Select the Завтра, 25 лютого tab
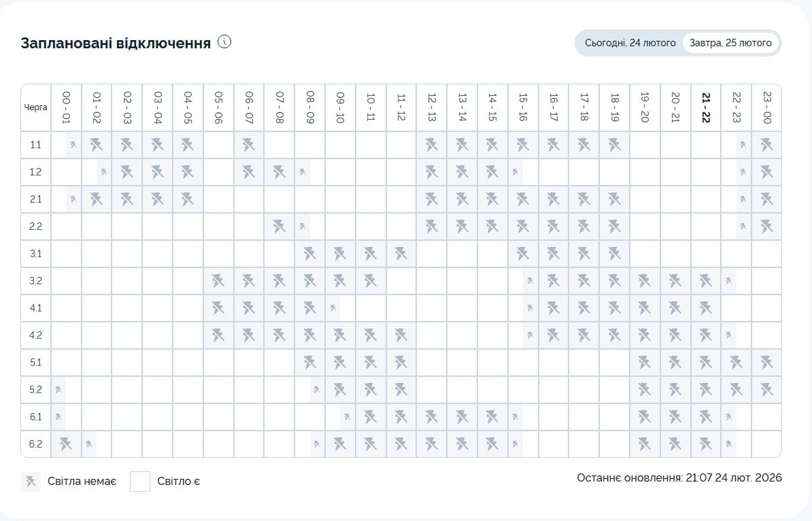Screen dimensions: 812x521 [x=730, y=43]
